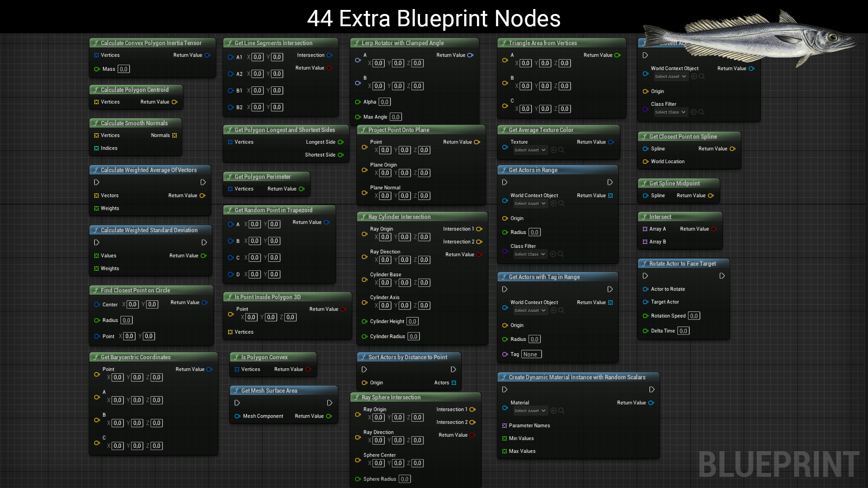Click the browse magnifier next to Material asset selector
The width and height of the screenshot is (868, 488).
[561, 411]
